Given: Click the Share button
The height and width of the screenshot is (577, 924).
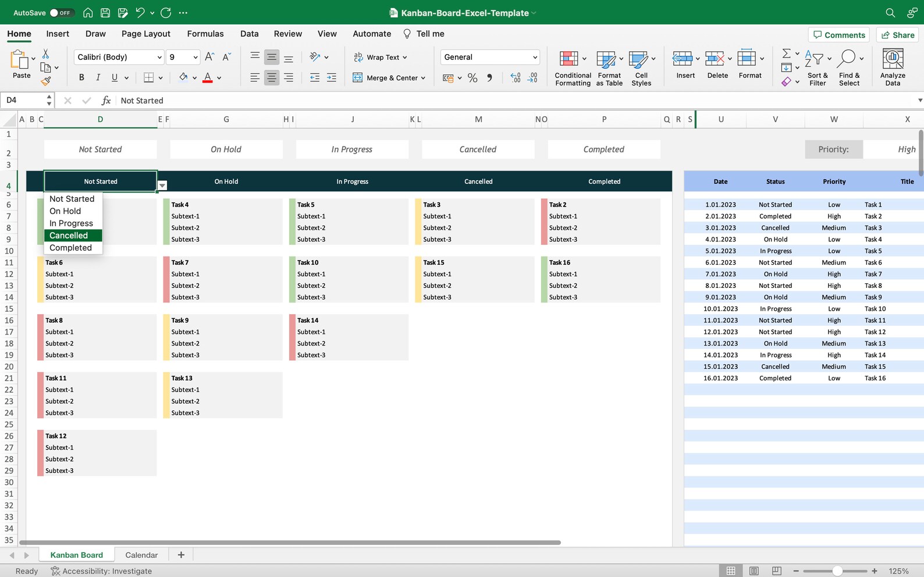Looking at the screenshot, I should 898,35.
